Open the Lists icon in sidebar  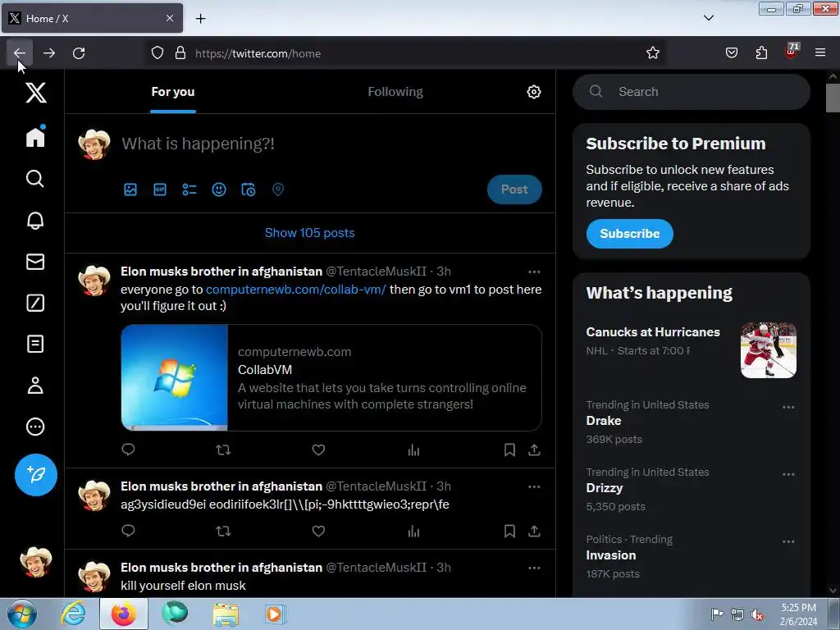click(35, 344)
